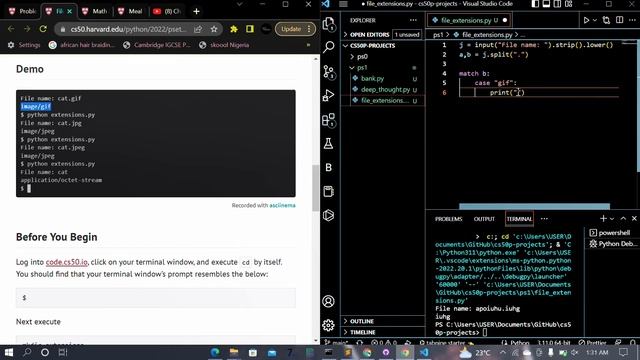
Task: Show more panel tabs ellipsis
Action: [544, 219]
